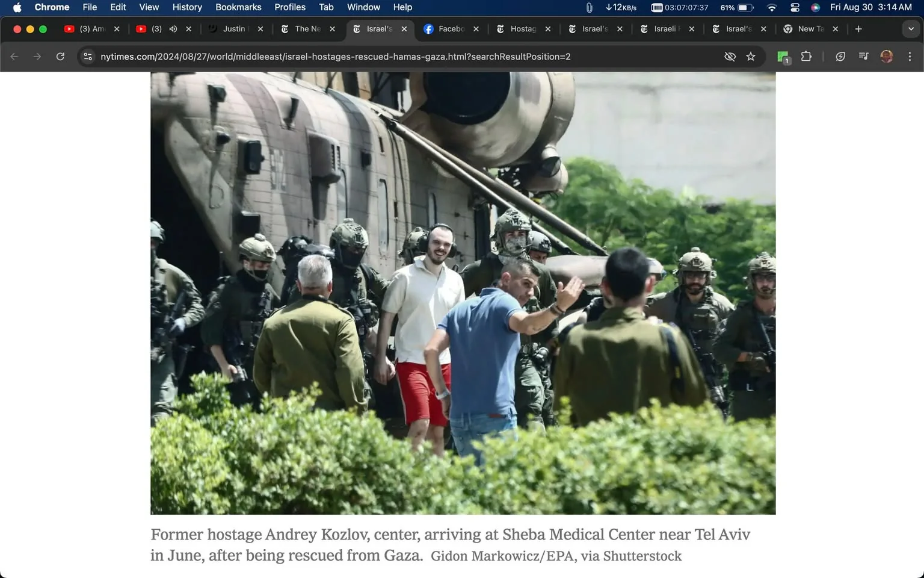Mute the audio-playing YouTube tab

pyautogui.click(x=173, y=29)
